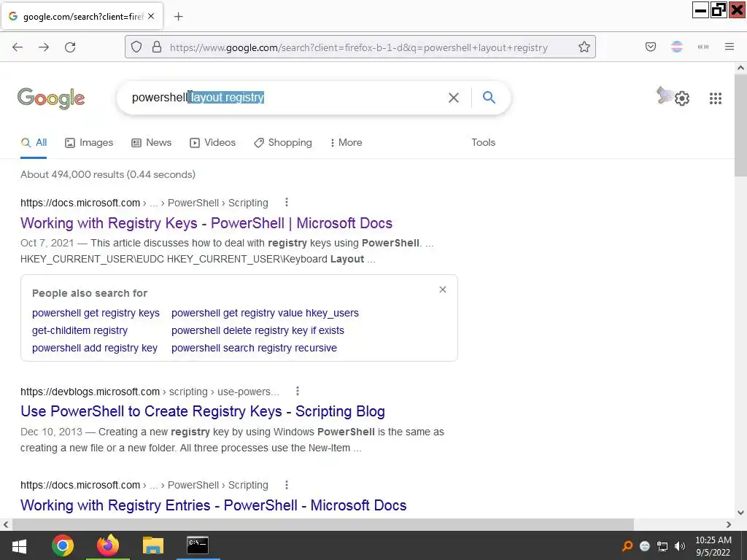Open the command prompt taskbar window
The height and width of the screenshot is (560, 747).
click(x=198, y=545)
